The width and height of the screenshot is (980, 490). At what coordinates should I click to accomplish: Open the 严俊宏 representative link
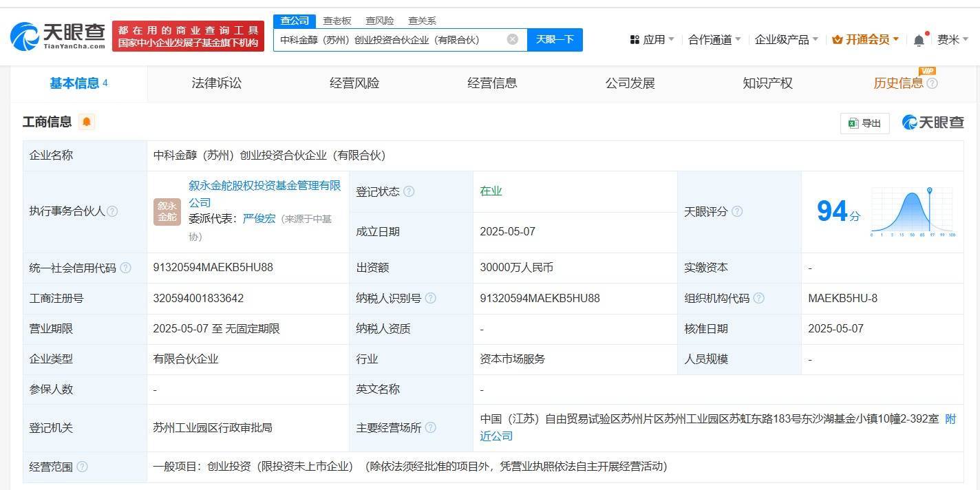(x=259, y=218)
